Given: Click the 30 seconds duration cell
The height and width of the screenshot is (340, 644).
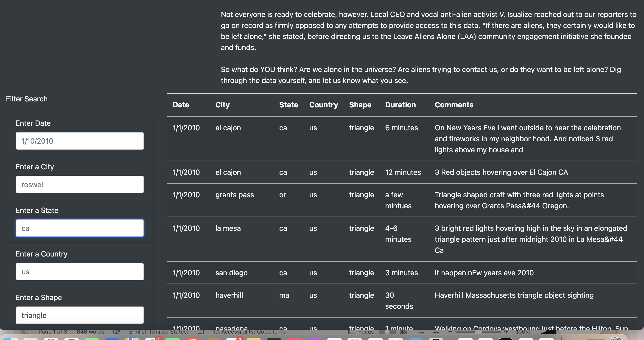Looking at the screenshot, I should 399,301.
